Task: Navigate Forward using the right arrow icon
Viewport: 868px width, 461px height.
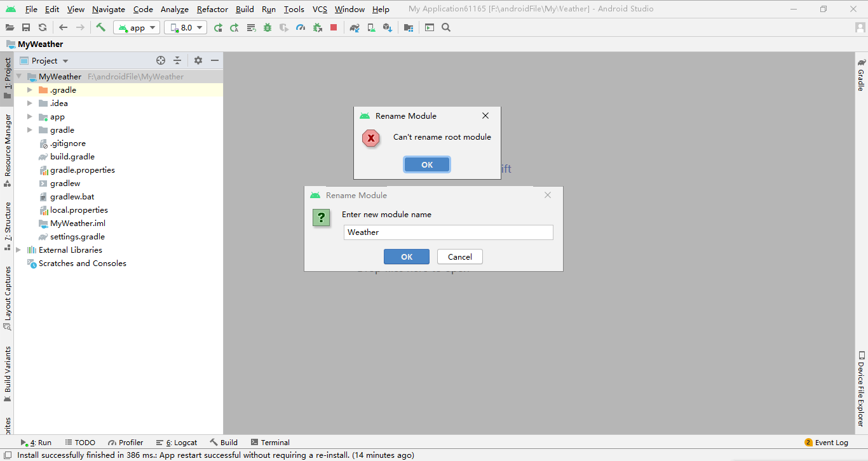Action: (x=80, y=27)
